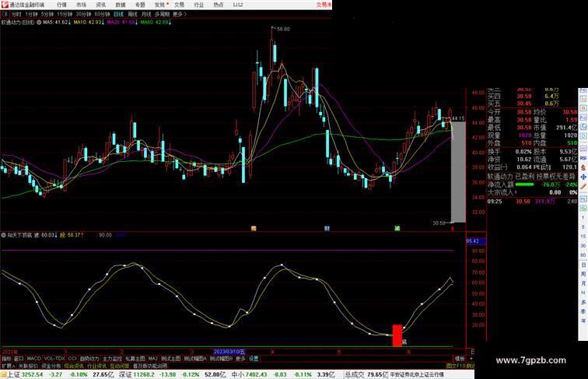The height and width of the screenshot is (379, 588).
Task: Select the 多周期 multi-period view
Action: click(162, 14)
